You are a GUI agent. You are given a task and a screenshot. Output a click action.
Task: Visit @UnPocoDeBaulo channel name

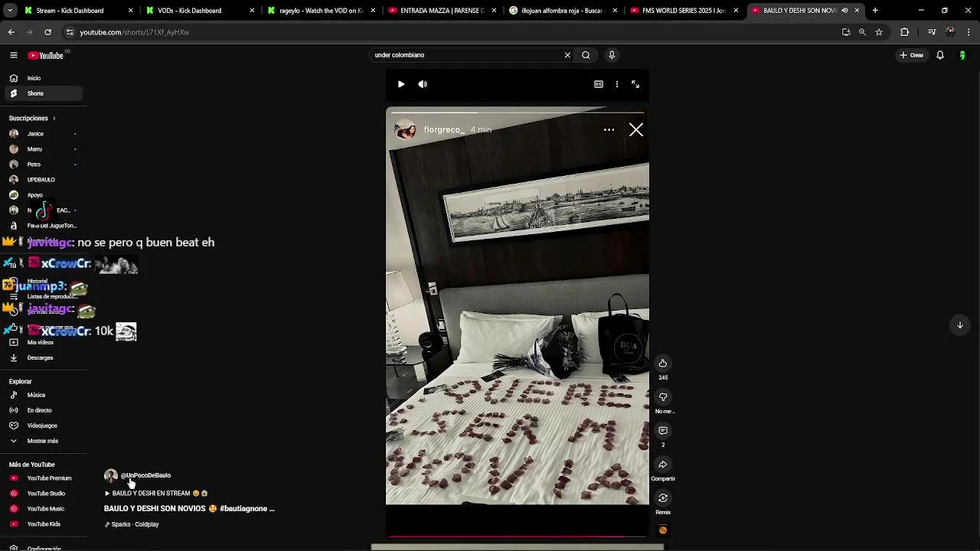click(145, 475)
